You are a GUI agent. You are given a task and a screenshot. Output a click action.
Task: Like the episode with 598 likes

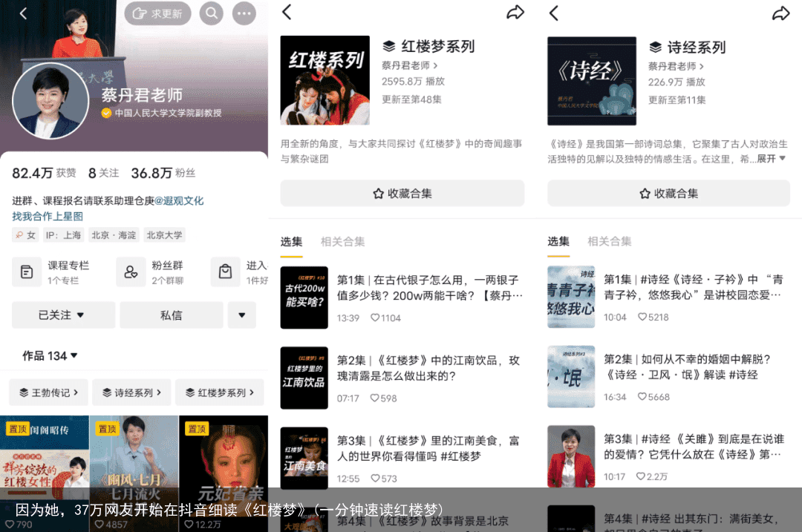click(384, 398)
